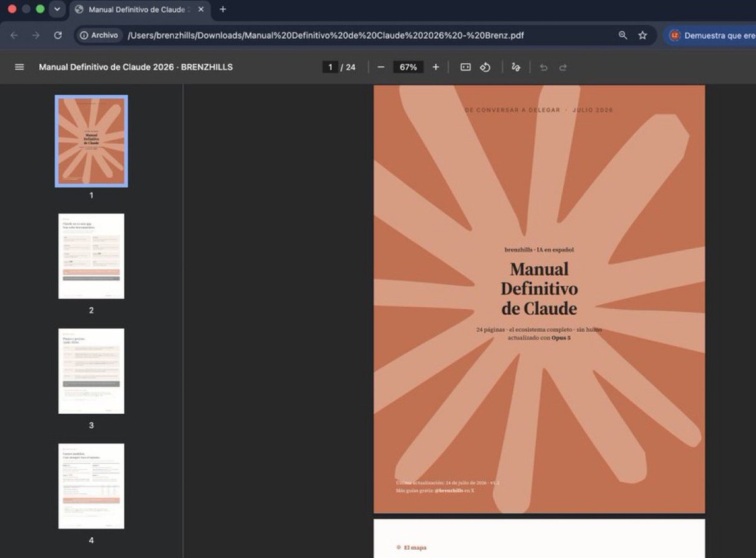Select page 1 thumbnail
The image size is (756, 558).
(91, 141)
